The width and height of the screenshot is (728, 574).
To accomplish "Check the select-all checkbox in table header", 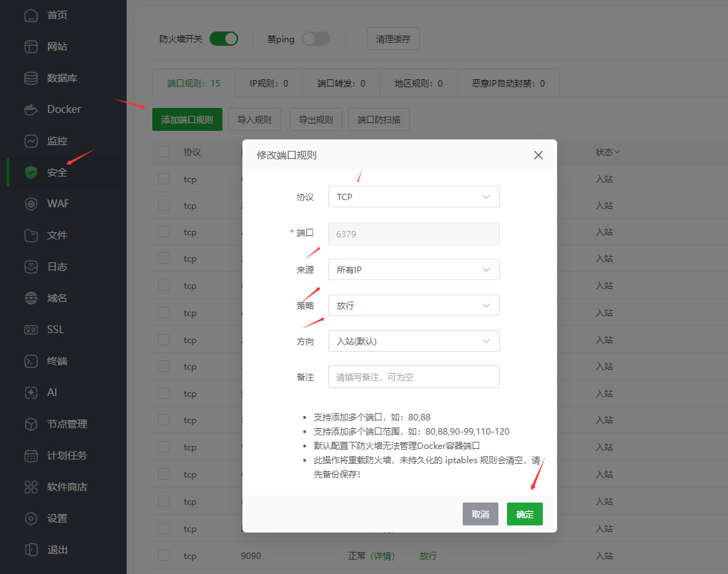I will tap(164, 152).
